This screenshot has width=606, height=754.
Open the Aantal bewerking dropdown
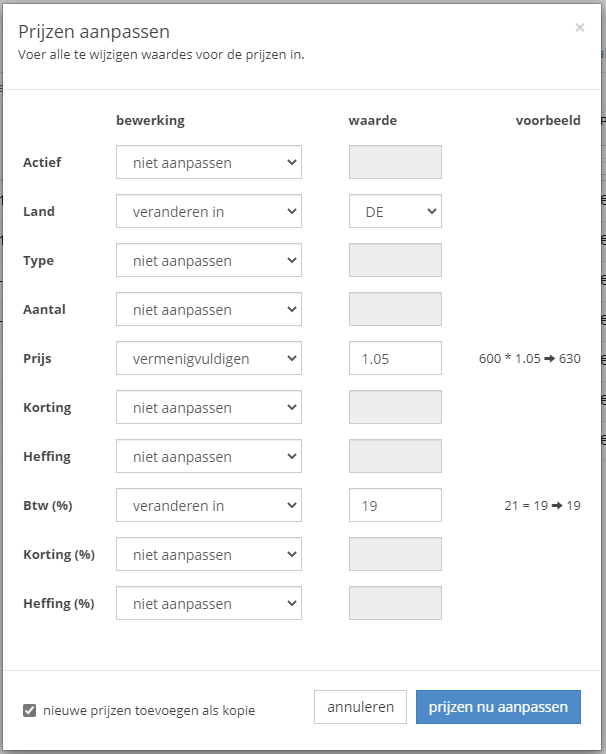[x=209, y=309]
